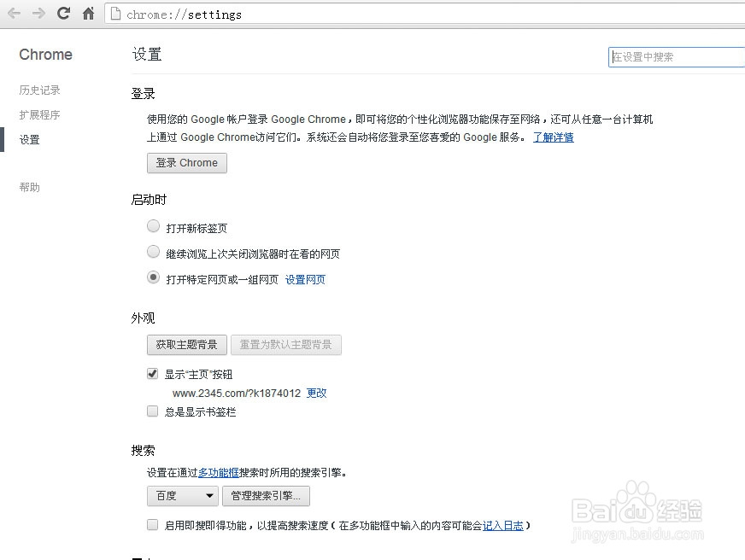Enable 启用即搜即得功能
This screenshot has height=560, width=745.
pos(152,525)
